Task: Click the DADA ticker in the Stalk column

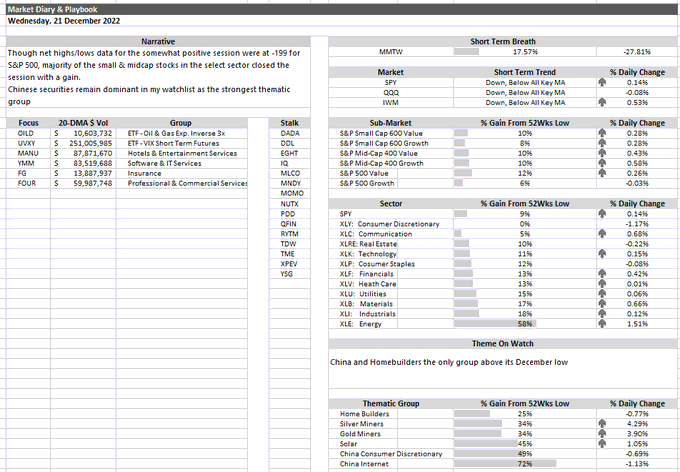Action: (291, 132)
